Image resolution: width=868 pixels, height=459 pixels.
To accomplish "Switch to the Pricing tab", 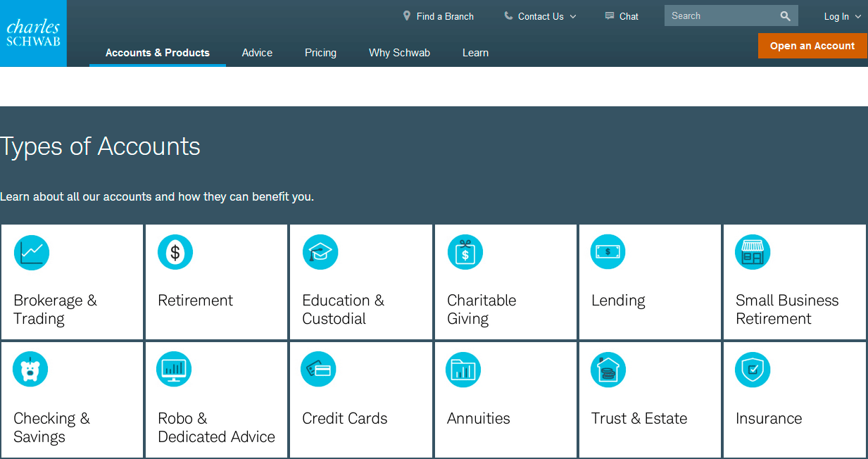I will point(320,52).
